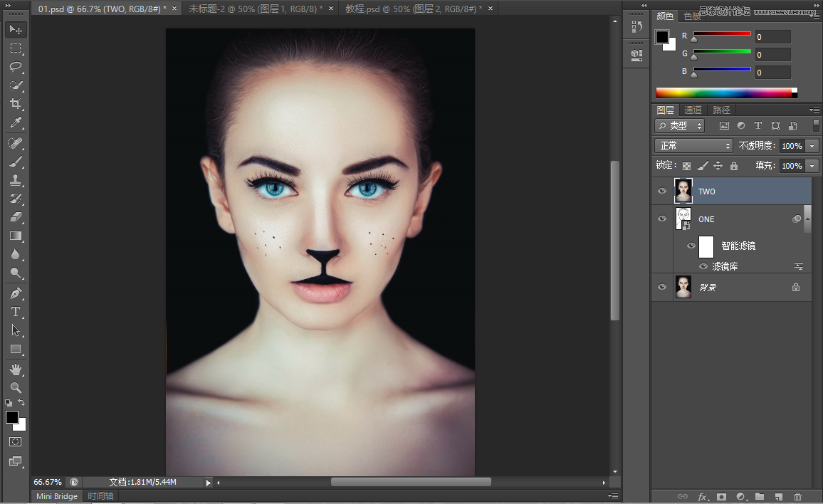Open the blend mode dropdown showing 正常
This screenshot has height=504, width=823.
[x=693, y=145]
